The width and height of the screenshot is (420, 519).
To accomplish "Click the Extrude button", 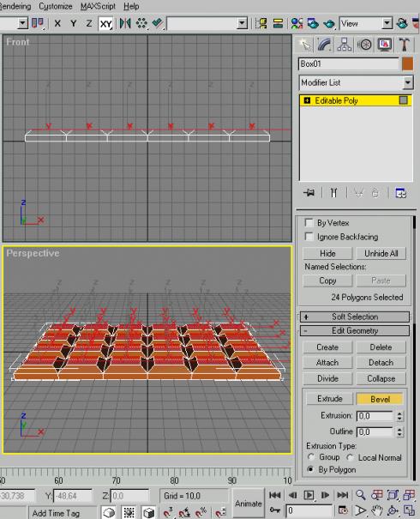I will pyautogui.click(x=329, y=399).
